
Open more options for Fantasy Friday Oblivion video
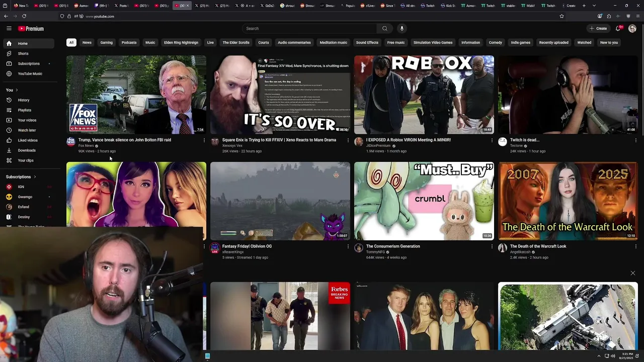(x=348, y=246)
